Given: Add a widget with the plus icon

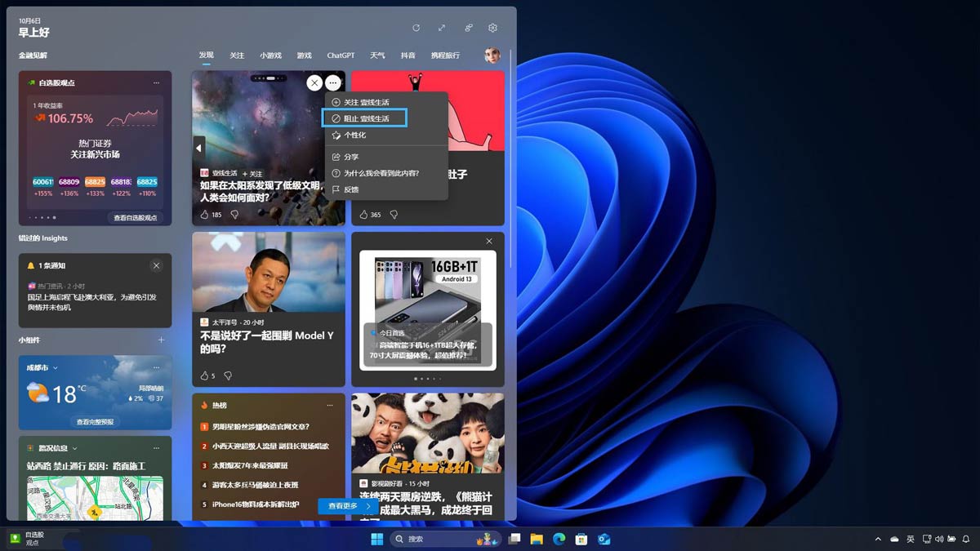Looking at the screenshot, I should tap(161, 340).
